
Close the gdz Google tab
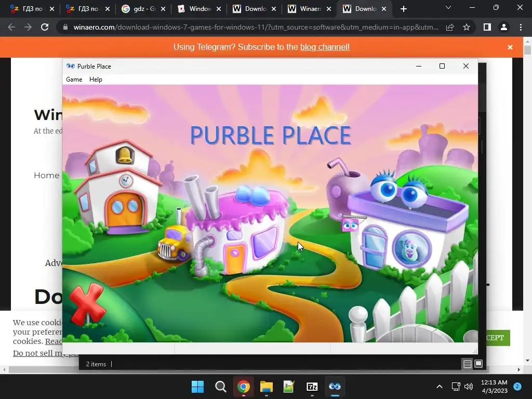pyautogui.click(x=163, y=9)
